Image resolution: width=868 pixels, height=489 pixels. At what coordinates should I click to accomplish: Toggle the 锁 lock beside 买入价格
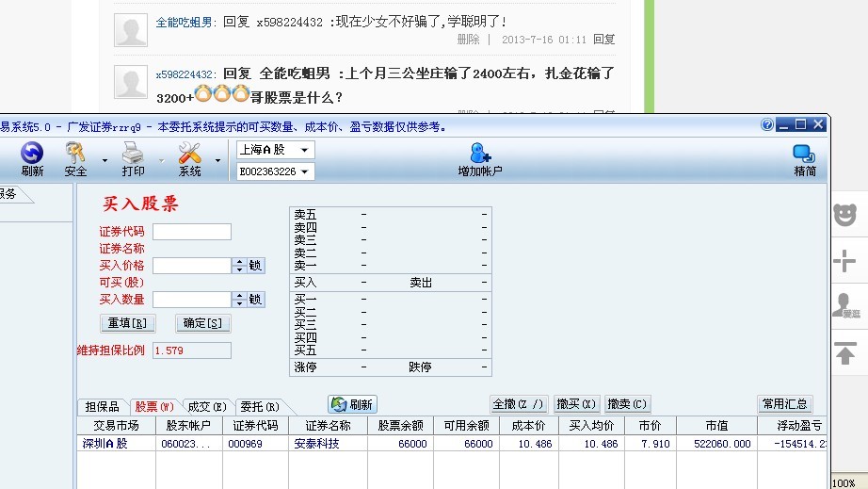click(x=255, y=266)
